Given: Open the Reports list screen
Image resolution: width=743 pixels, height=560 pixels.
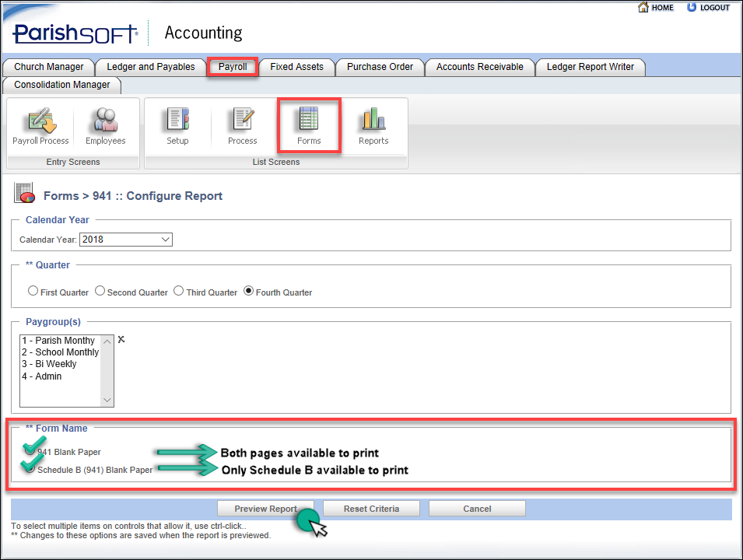Looking at the screenshot, I should (x=373, y=127).
